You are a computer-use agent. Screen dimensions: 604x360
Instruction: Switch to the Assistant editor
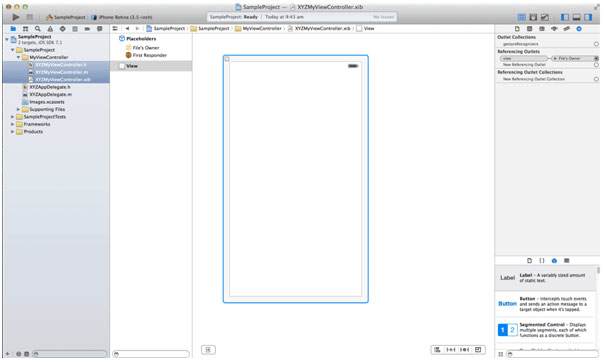[533, 17]
